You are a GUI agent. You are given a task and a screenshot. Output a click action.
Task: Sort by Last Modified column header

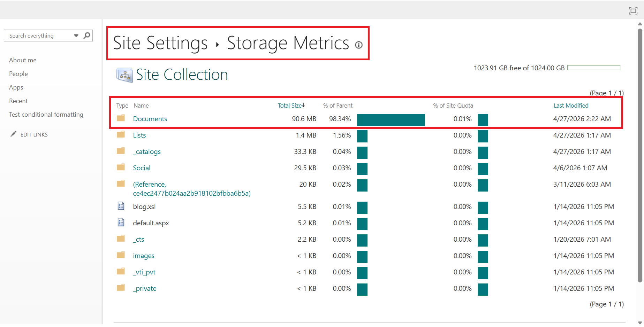(571, 106)
